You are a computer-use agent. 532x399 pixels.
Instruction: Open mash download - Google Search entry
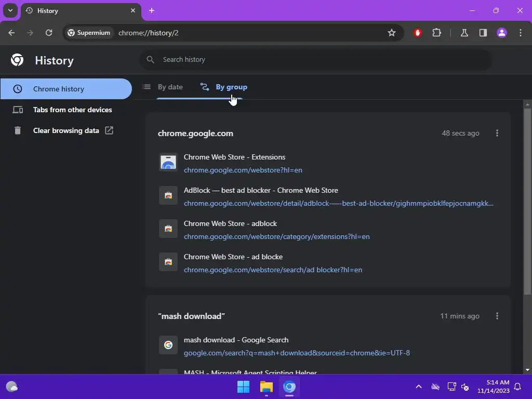pos(236,340)
